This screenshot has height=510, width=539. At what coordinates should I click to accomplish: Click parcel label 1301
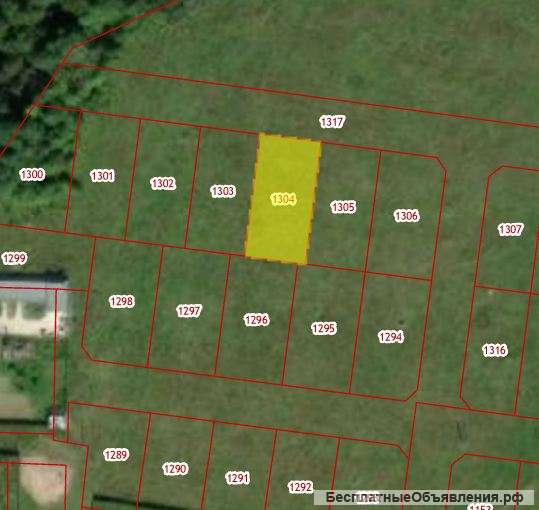(x=102, y=176)
